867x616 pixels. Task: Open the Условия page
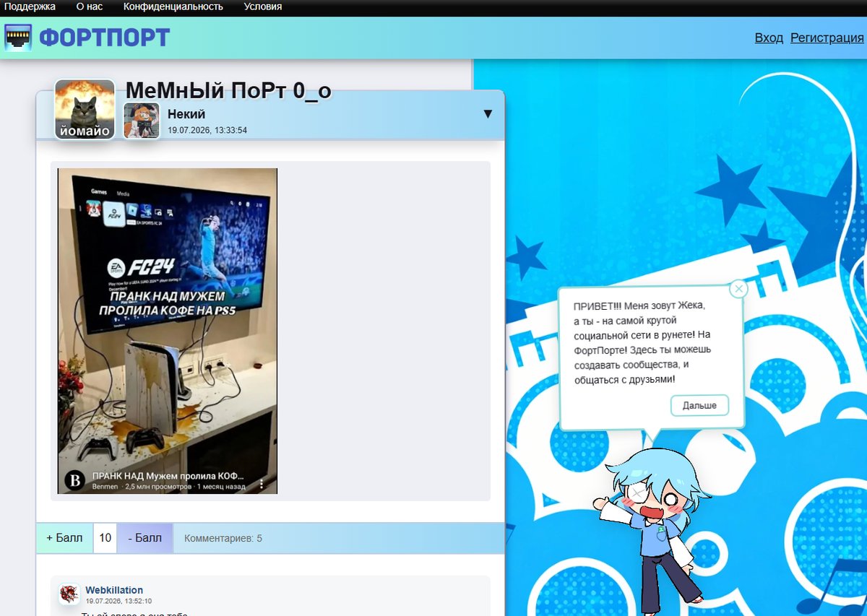tap(263, 7)
